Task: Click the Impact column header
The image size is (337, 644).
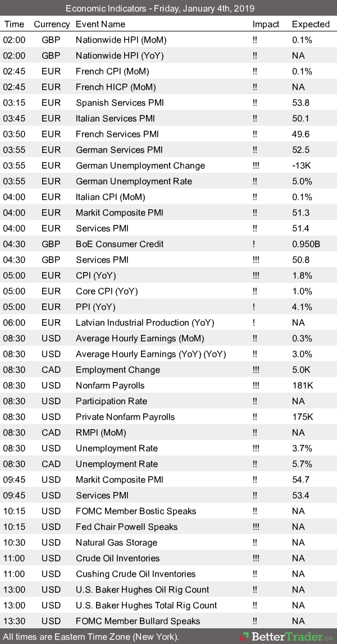Action: tap(266, 24)
